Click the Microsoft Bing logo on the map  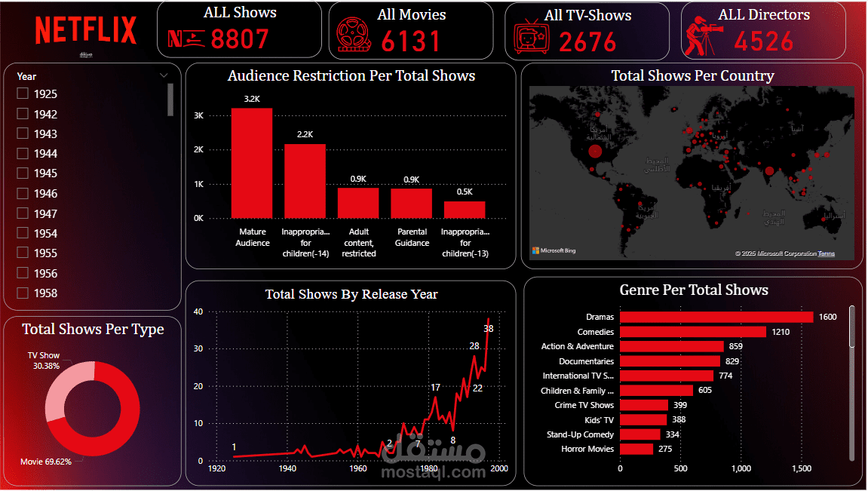(554, 250)
